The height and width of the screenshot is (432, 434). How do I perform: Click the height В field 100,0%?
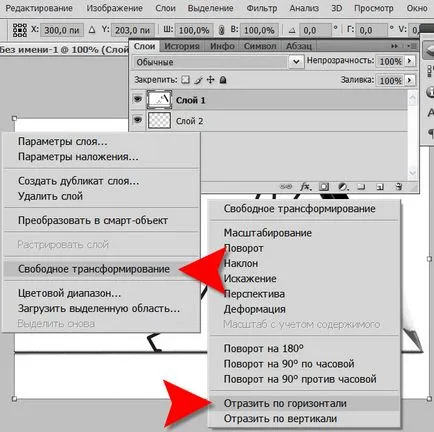pyautogui.click(x=259, y=30)
